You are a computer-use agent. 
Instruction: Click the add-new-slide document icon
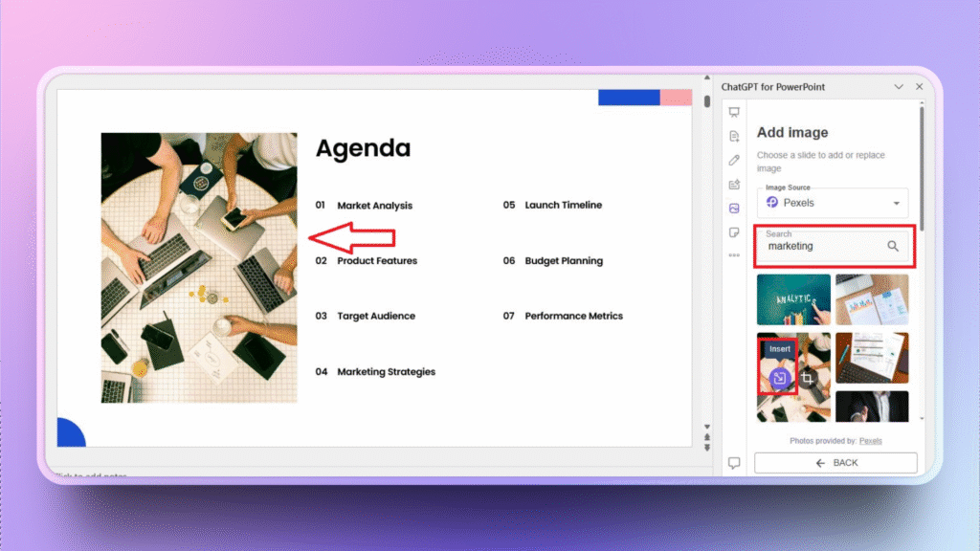point(734,136)
